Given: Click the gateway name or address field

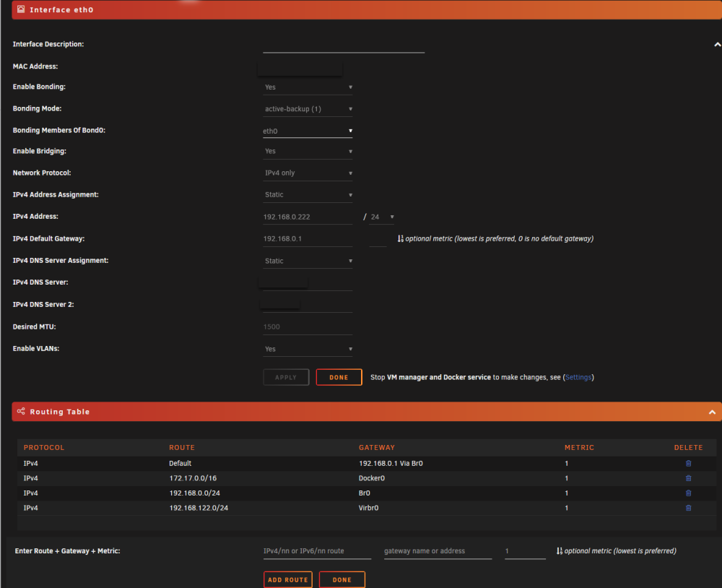Looking at the screenshot, I should (438, 551).
